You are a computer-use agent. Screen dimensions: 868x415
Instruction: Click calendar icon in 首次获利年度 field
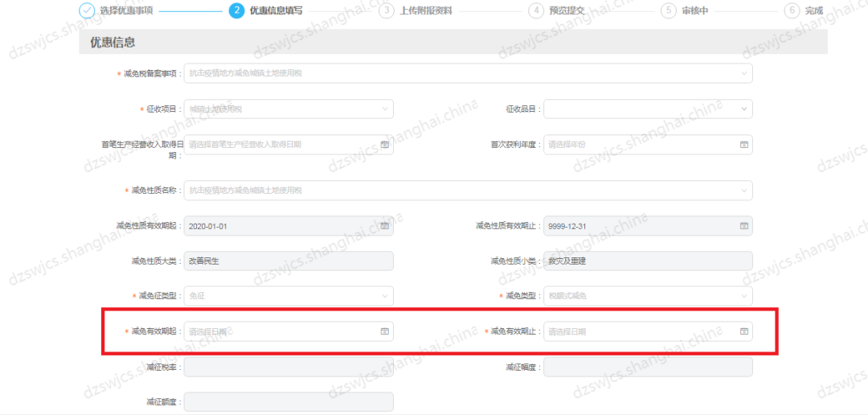(743, 145)
